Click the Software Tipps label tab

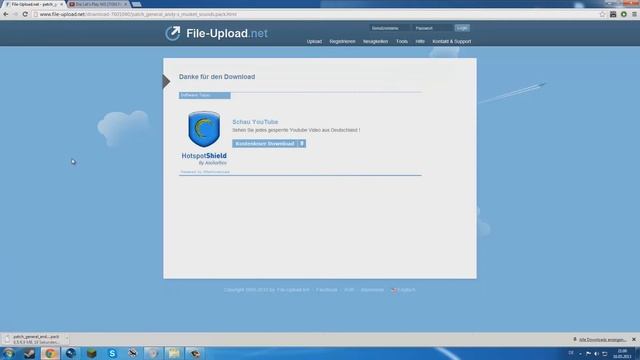point(204,95)
